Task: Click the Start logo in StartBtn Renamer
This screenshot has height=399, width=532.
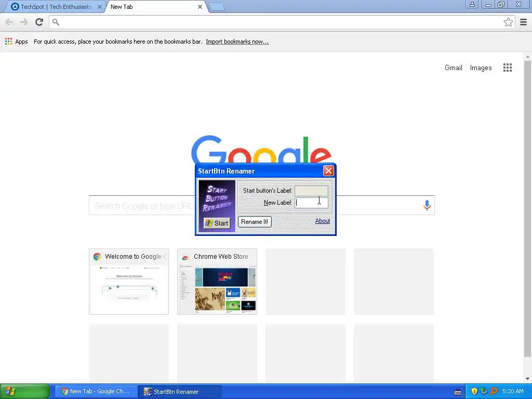Action: tap(217, 223)
